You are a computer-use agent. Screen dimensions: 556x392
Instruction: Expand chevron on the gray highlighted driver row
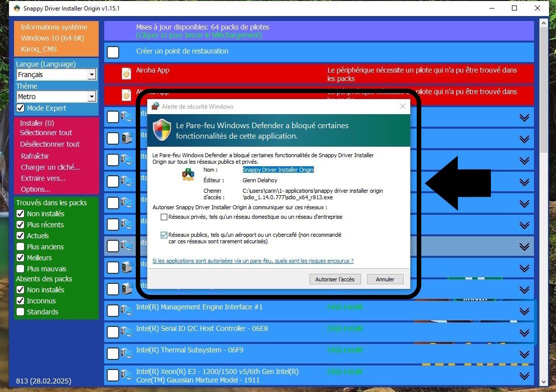pos(524,247)
